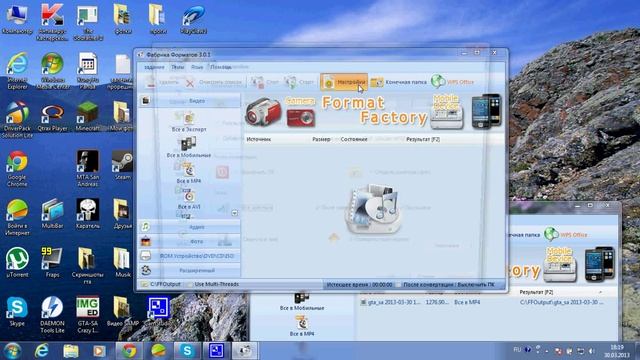Expand the Фото sidebar section
Image resolution: width=640 pixels, height=360 pixels.
tap(189, 242)
